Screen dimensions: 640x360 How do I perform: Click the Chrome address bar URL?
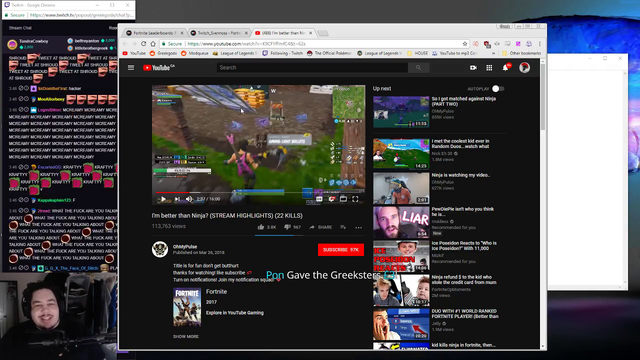[x=247, y=44]
